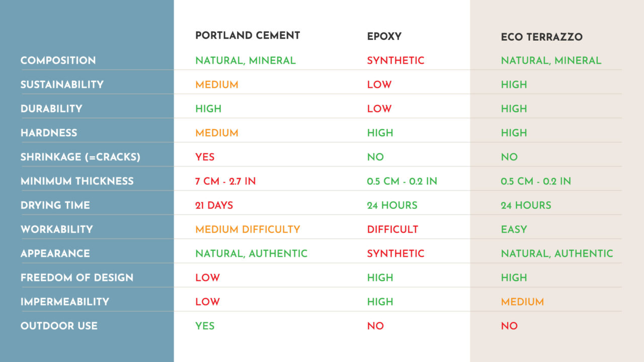Screen dimensions: 644x362
Task: Select the MEDIUM DIFFICULTY workability value
Action: 248,229
